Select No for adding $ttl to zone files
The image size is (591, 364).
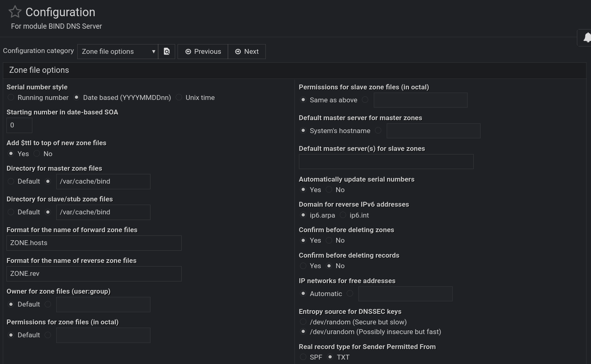coord(37,154)
